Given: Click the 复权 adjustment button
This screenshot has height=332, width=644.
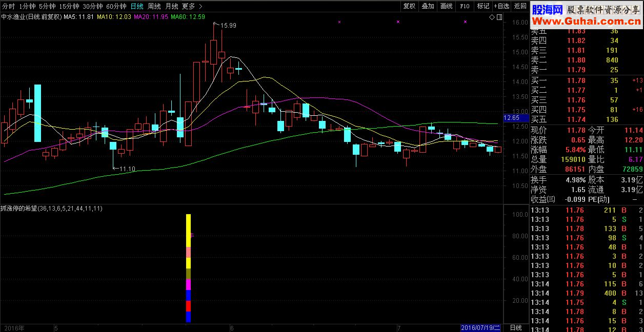Looking at the screenshot, I should 409,6.
